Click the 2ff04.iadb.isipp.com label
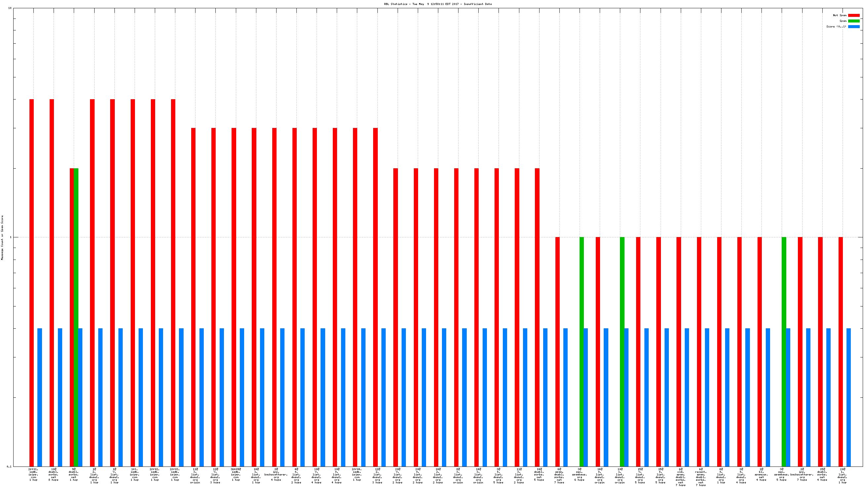The width and height of the screenshot is (868, 488). (x=357, y=474)
